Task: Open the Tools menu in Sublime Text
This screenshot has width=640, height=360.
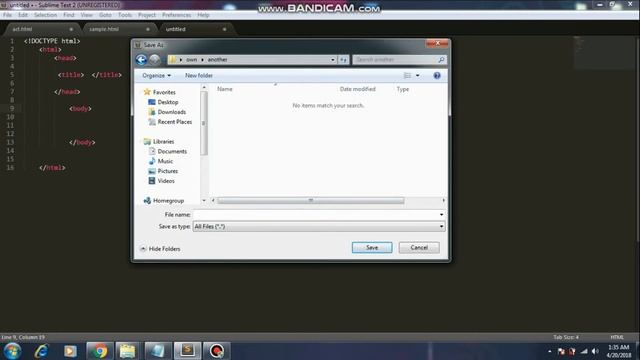Action: pyautogui.click(x=125, y=15)
